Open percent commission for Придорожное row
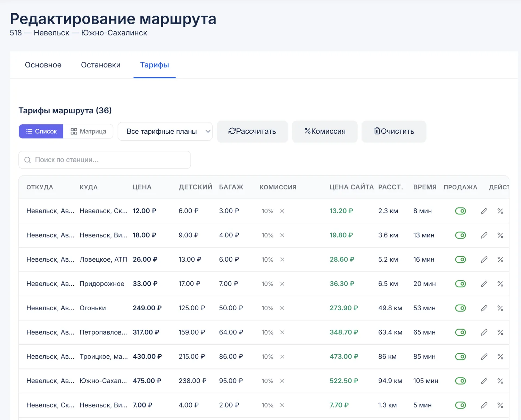 500,284
